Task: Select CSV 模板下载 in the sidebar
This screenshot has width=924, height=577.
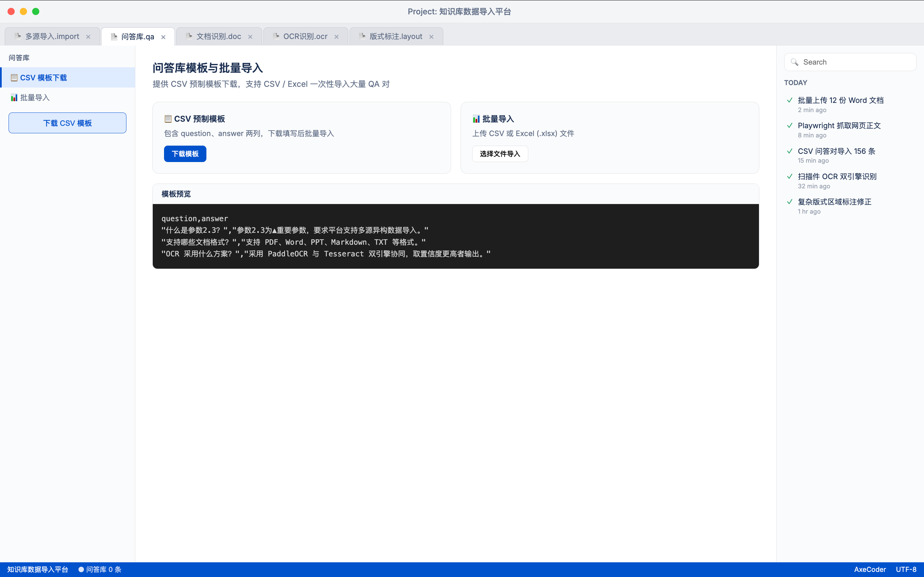Action: [68, 78]
